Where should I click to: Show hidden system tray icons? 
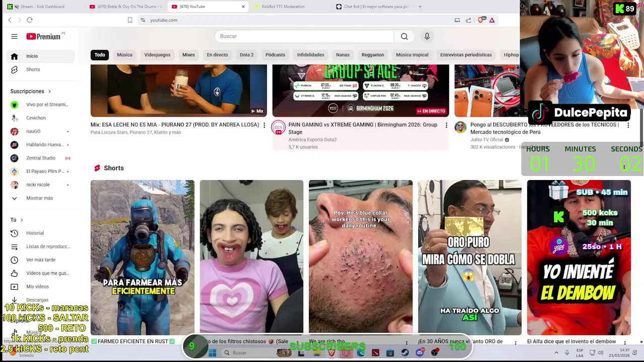[x=556, y=352]
